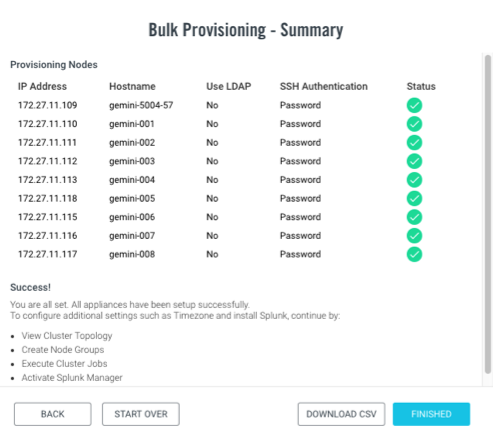The image size is (493, 441).
Task: Open the Activate Splunk Manager link
Action: tap(72, 378)
